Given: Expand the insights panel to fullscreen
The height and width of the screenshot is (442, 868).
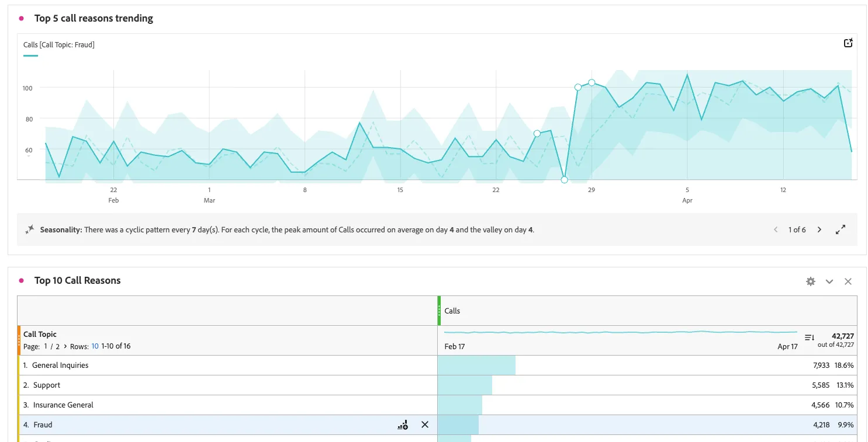Looking at the screenshot, I should (x=841, y=230).
